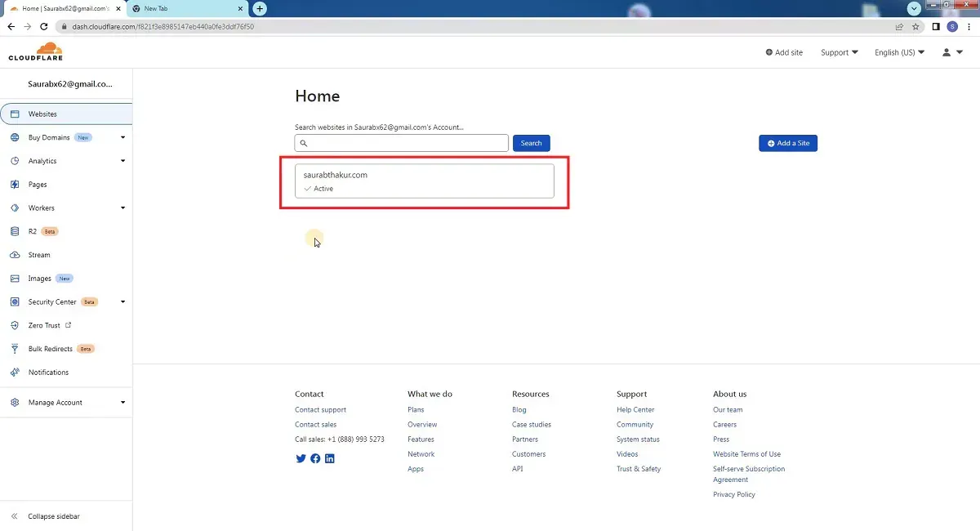
Task: Click inside the website search field
Action: tap(402, 143)
